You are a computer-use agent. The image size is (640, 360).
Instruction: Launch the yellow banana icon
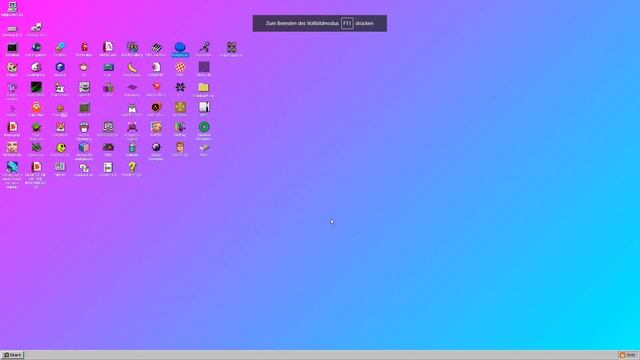(x=132, y=67)
